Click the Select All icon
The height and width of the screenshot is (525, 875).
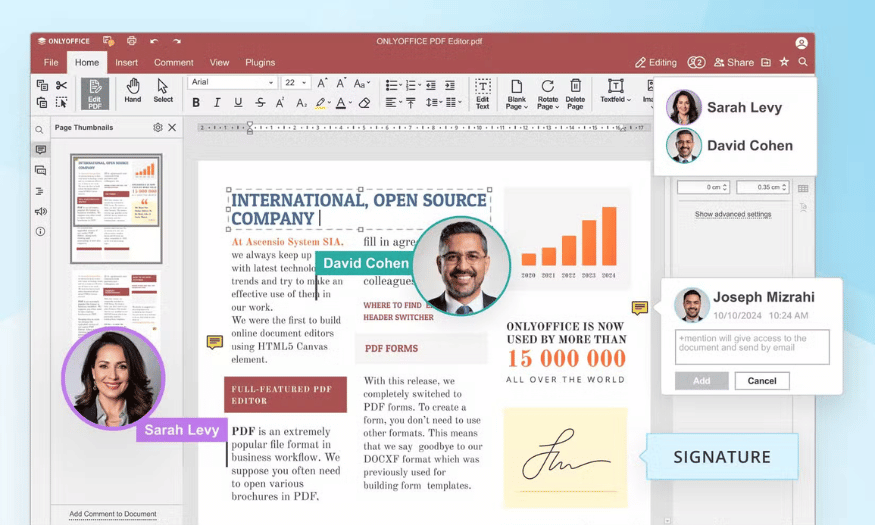[61, 102]
